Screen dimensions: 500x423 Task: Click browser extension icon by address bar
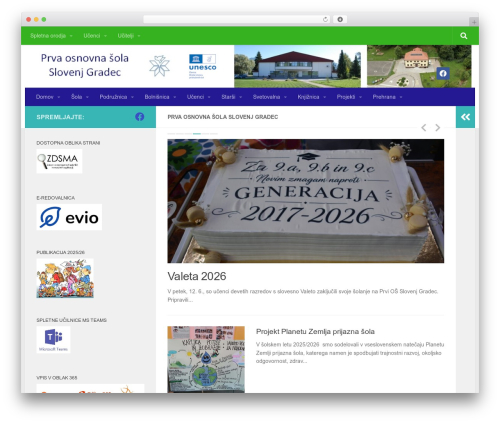click(340, 20)
